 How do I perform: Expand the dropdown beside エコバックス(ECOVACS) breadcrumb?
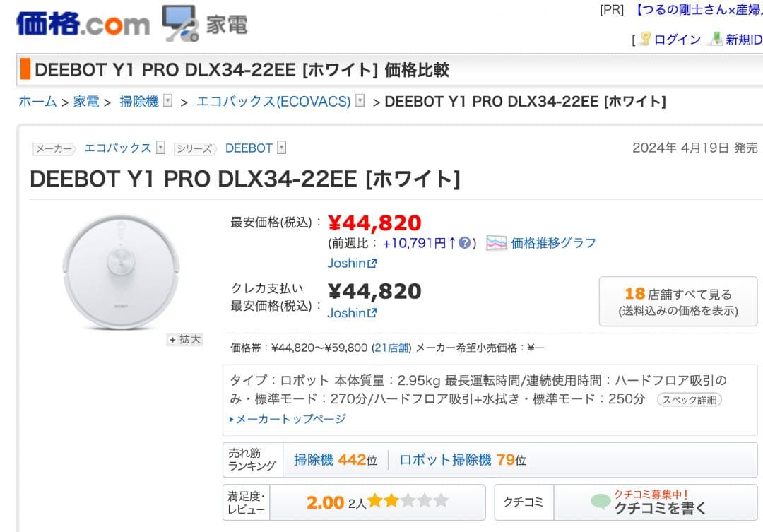click(x=361, y=100)
